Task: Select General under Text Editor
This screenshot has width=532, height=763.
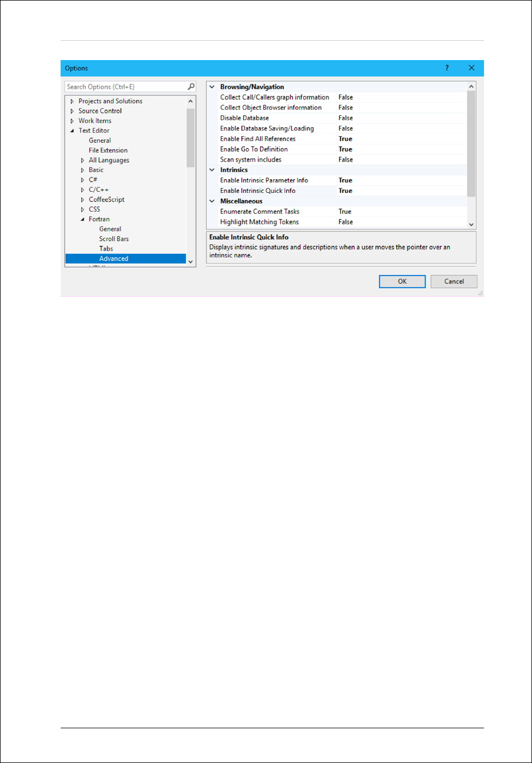Action: [x=100, y=141]
